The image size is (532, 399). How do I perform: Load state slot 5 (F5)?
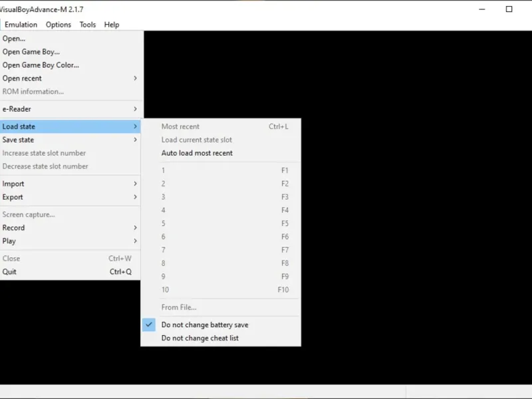tap(221, 223)
